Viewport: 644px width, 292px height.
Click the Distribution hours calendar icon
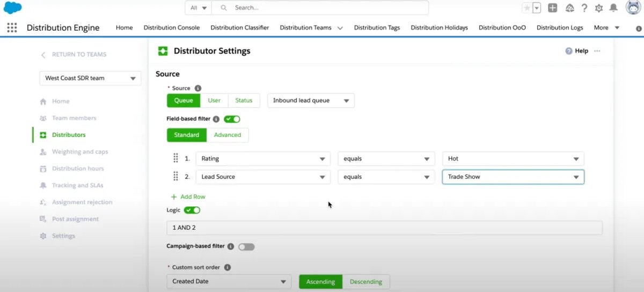(x=43, y=169)
